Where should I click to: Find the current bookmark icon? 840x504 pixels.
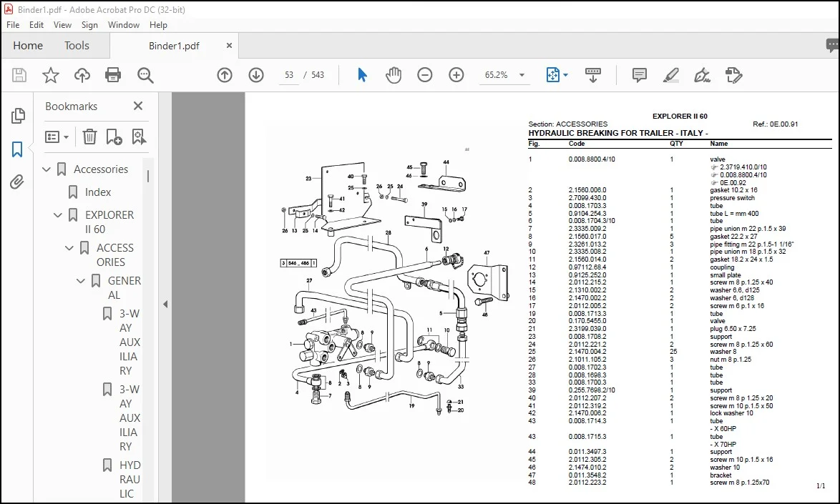(x=139, y=137)
